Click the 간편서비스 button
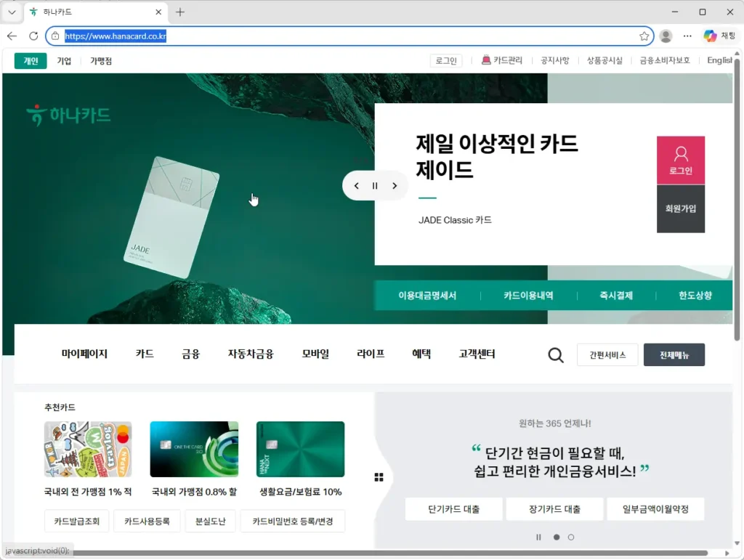Screen dimensions: 744x560 tap(607, 354)
